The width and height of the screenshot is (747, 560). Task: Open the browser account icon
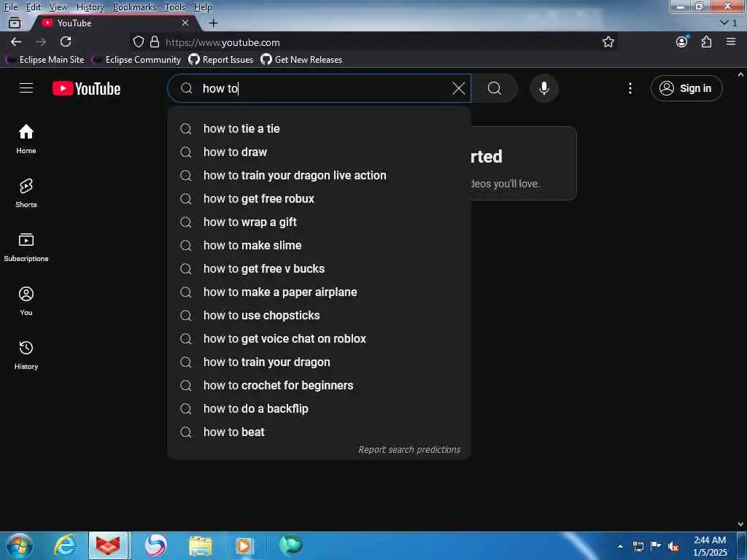[x=682, y=42]
